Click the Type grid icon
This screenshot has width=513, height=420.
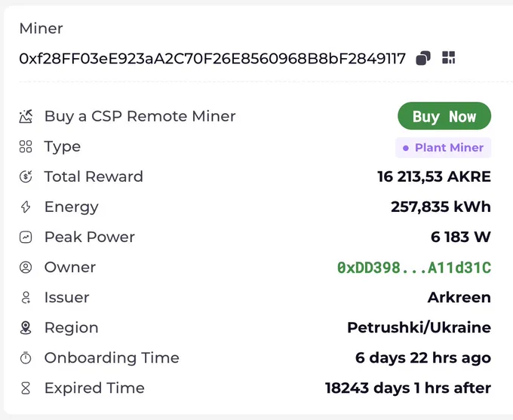point(26,146)
